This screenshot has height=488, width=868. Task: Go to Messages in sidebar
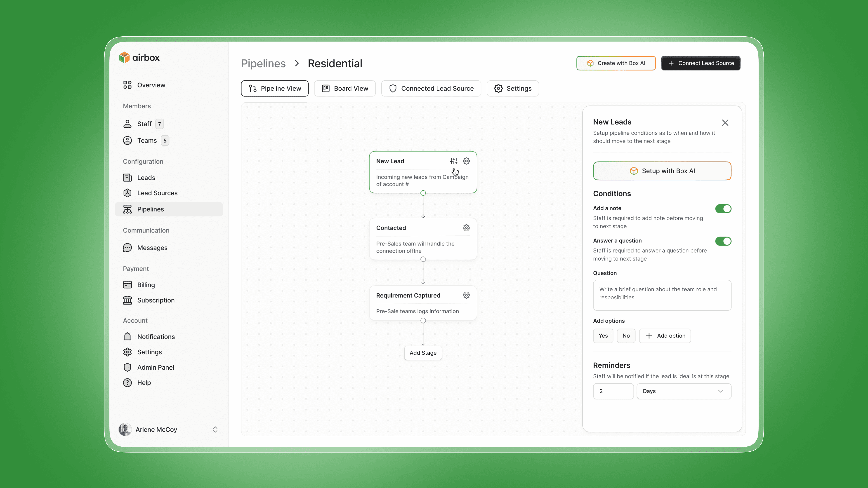(x=152, y=248)
